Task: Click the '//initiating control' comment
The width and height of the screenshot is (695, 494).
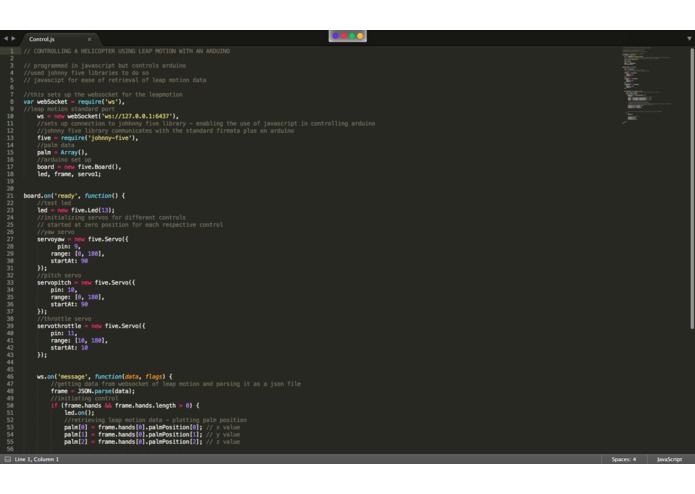Action: (x=84, y=398)
